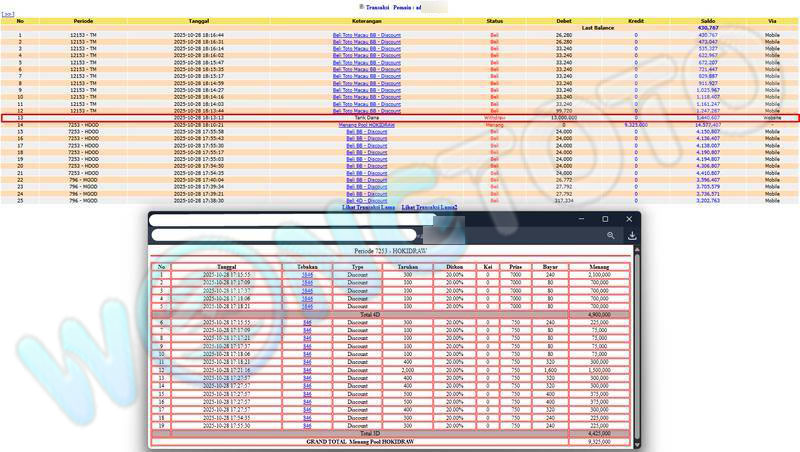Open transaction link for row 1 at 18:16:44
The width and height of the screenshot is (800, 452).
click(x=359, y=34)
